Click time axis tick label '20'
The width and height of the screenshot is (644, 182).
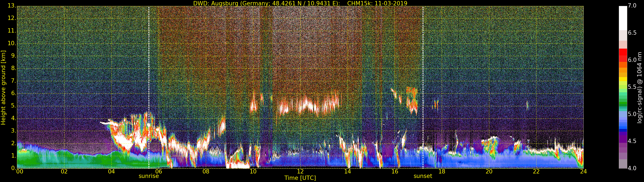click(489, 172)
